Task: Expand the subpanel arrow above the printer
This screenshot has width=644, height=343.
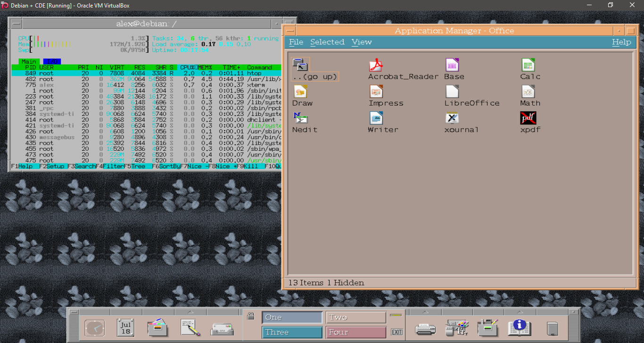Action: [x=426, y=312]
